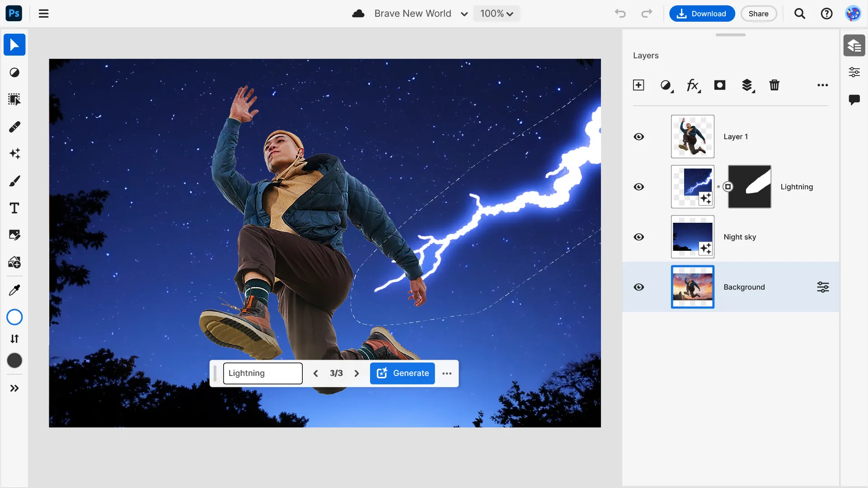Pick a color with the Eyedropper tool
This screenshot has width=868, height=488.
(14, 290)
